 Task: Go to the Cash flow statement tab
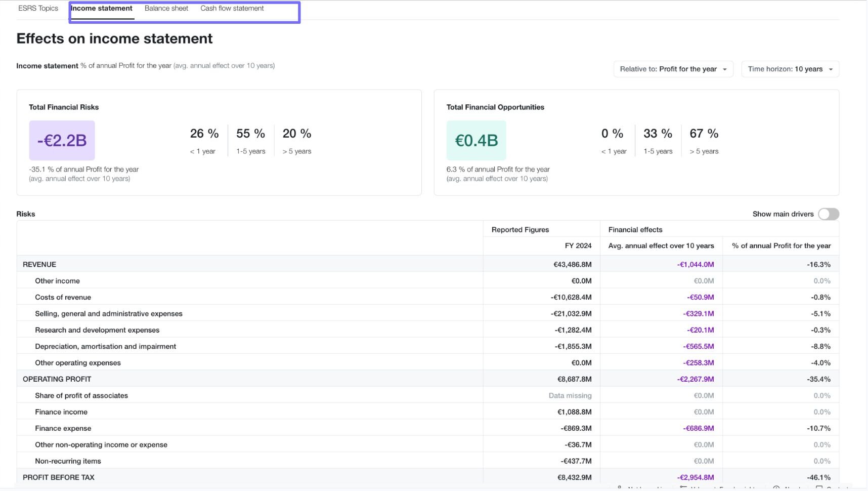232,8
